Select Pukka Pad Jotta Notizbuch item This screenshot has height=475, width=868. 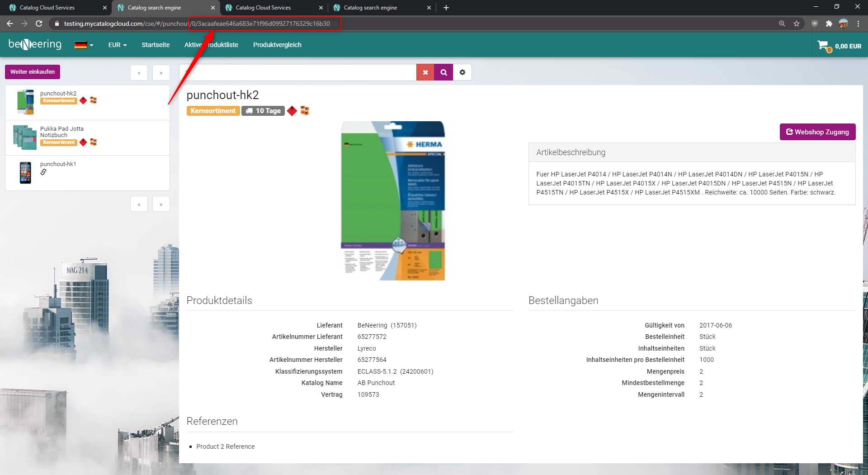(x=62, y=132)
